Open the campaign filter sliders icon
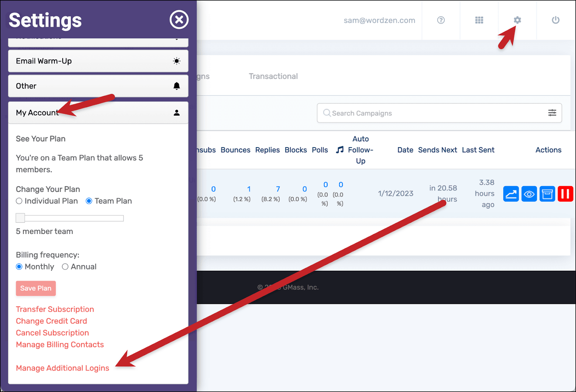 [x=552, y=113]
